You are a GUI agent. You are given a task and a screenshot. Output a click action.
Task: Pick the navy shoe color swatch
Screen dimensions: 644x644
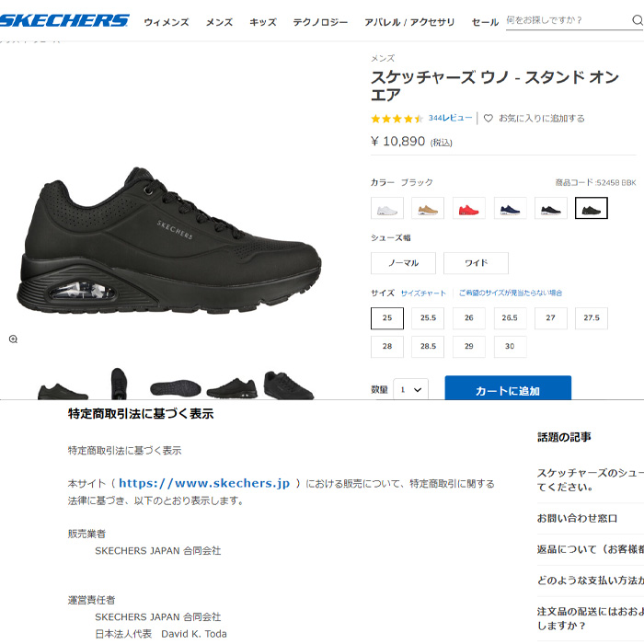pyautogui.click(x=510, y=208)
